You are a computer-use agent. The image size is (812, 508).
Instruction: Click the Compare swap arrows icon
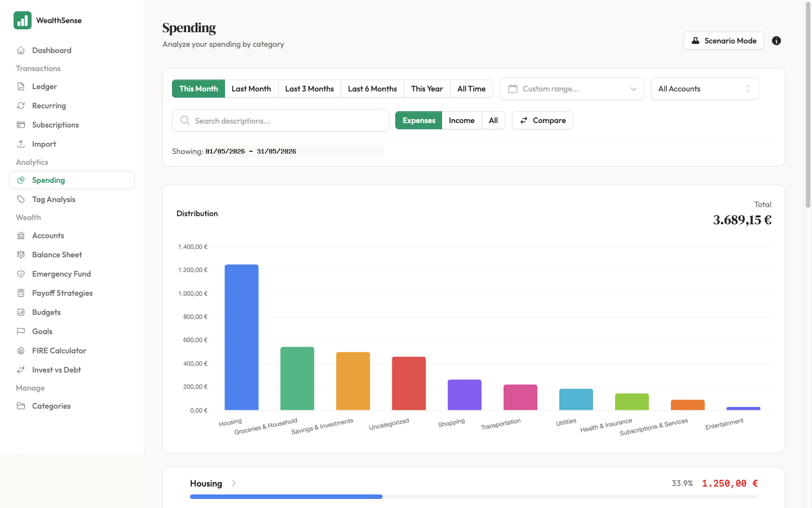(524, 120)
